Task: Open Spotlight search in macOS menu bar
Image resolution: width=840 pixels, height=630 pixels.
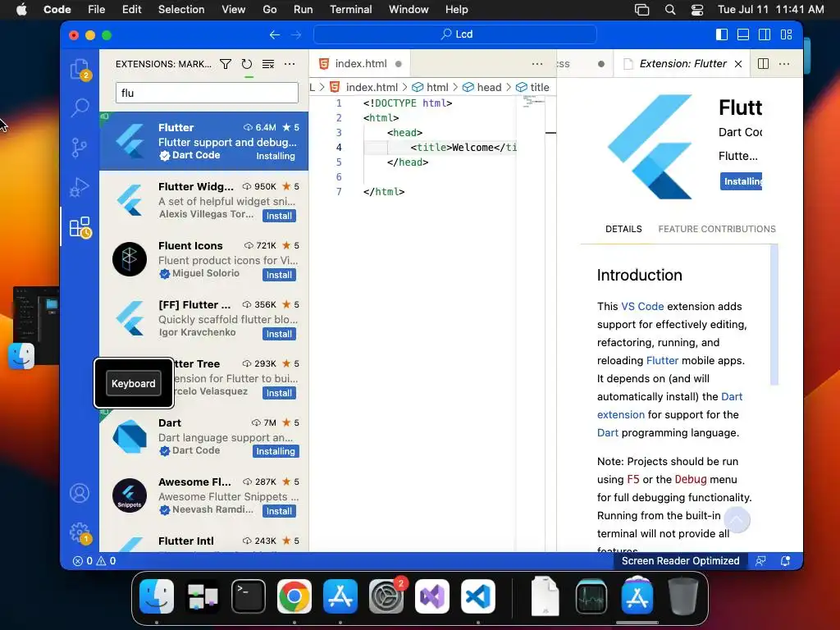Action: point(669,10)
